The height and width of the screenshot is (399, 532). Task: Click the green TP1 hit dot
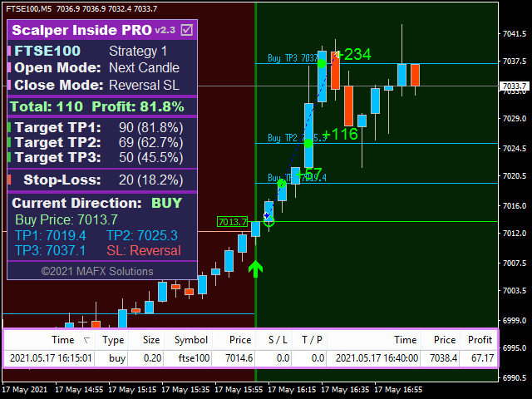tap(282, 184)
